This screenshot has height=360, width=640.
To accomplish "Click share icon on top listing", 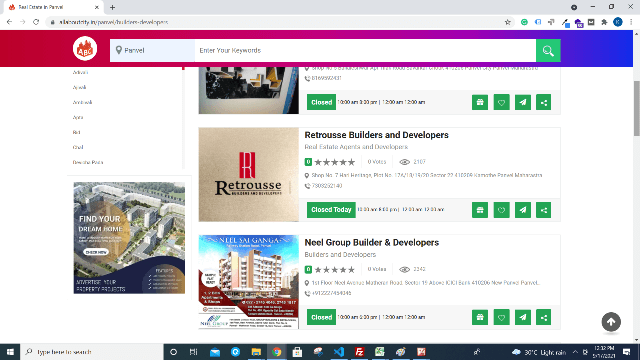I will 544,102.
